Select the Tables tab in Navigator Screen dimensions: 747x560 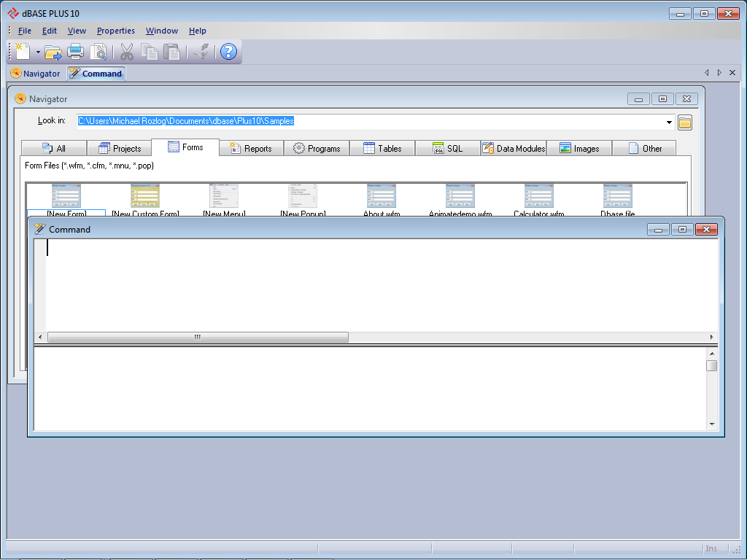pyautogui.click(x=382, y=149)
